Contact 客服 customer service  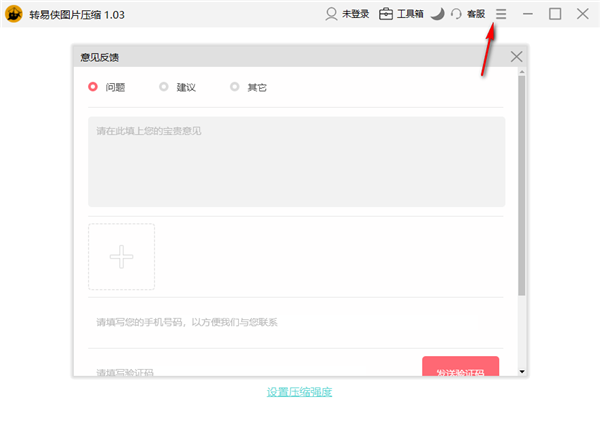[468, 14]
